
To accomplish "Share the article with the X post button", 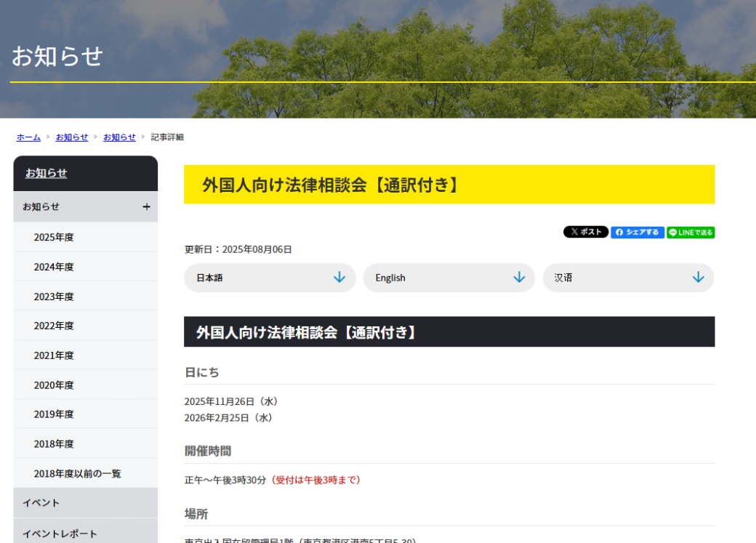I will click(x=585, y=232).
